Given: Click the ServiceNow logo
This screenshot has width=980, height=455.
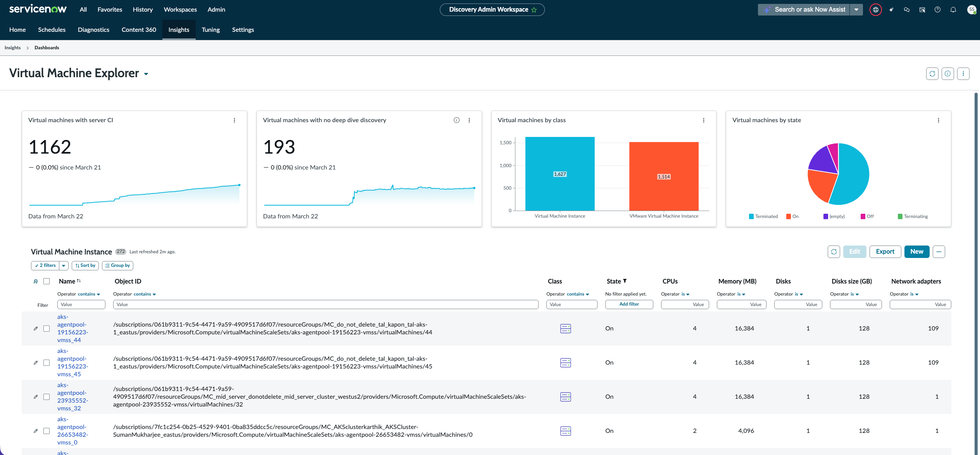Looking at the screenshot, I should pyautogui.click(x=38, y=9).
